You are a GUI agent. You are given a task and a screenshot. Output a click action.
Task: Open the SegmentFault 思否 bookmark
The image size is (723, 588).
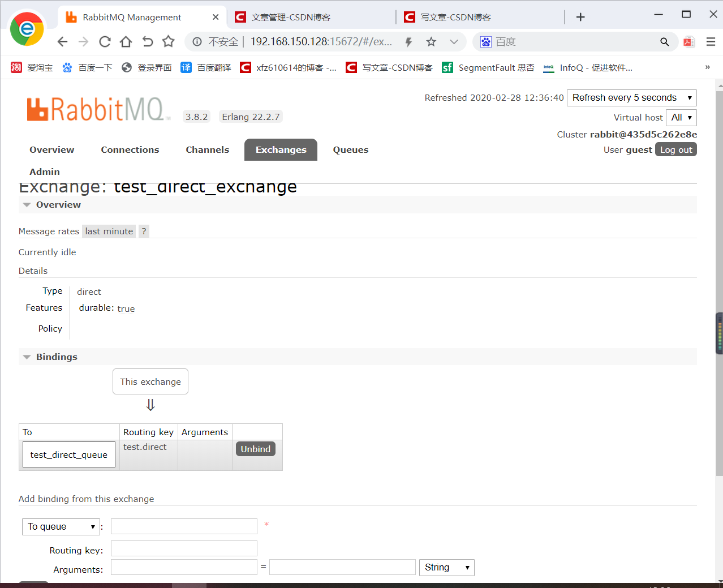point(489,67)
